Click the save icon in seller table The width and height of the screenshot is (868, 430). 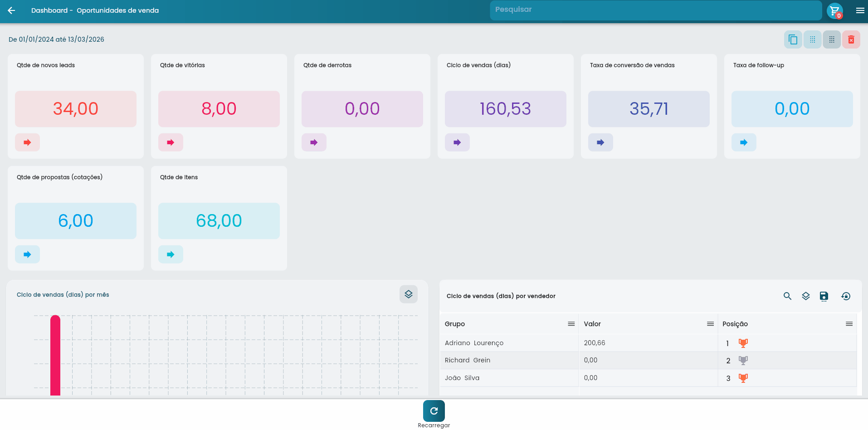pyautogui.click(x=824, y=296)
